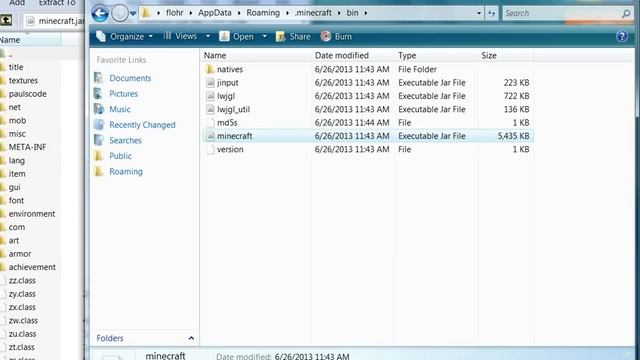Image resolution: width=640 pixels, height=360 pixels.
Task: Open the Views dropdown arrow
Action: pyautogui.click(x=208, y=36)
